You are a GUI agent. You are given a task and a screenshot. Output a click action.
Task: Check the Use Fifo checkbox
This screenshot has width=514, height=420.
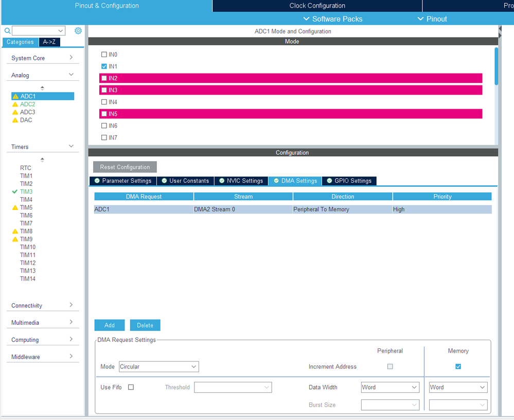click(131, 387)
